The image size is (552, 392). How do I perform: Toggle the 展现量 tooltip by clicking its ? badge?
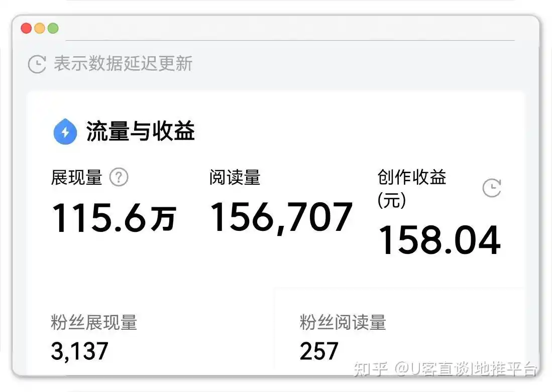(119, 178)
